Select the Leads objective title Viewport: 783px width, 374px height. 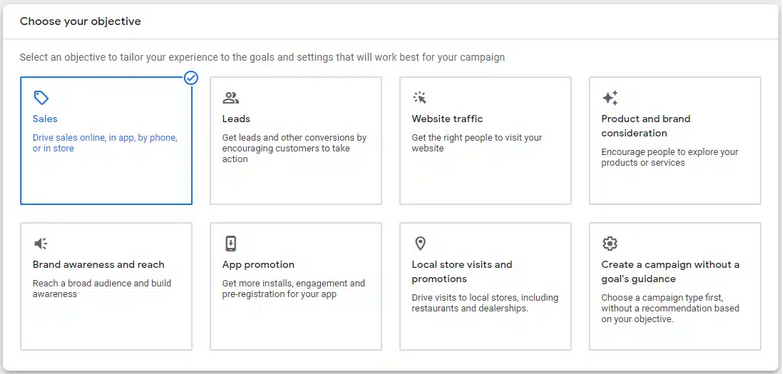pos(236,119)
